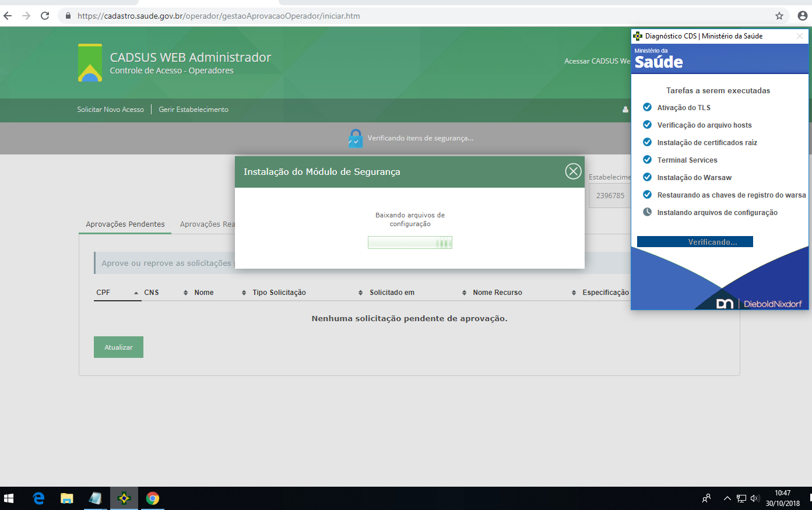Bookmark this page with the star icon
Screen dimensions: 812x510
pos(779,16)
